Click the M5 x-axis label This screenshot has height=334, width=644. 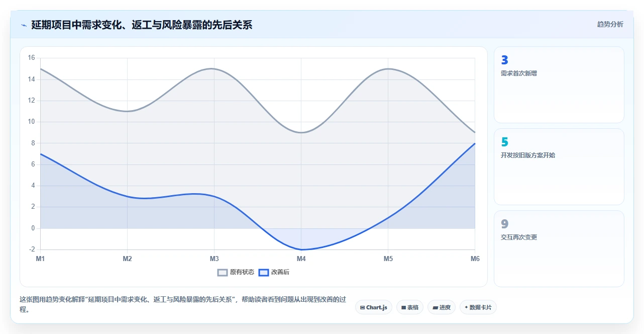pos(388,259)
